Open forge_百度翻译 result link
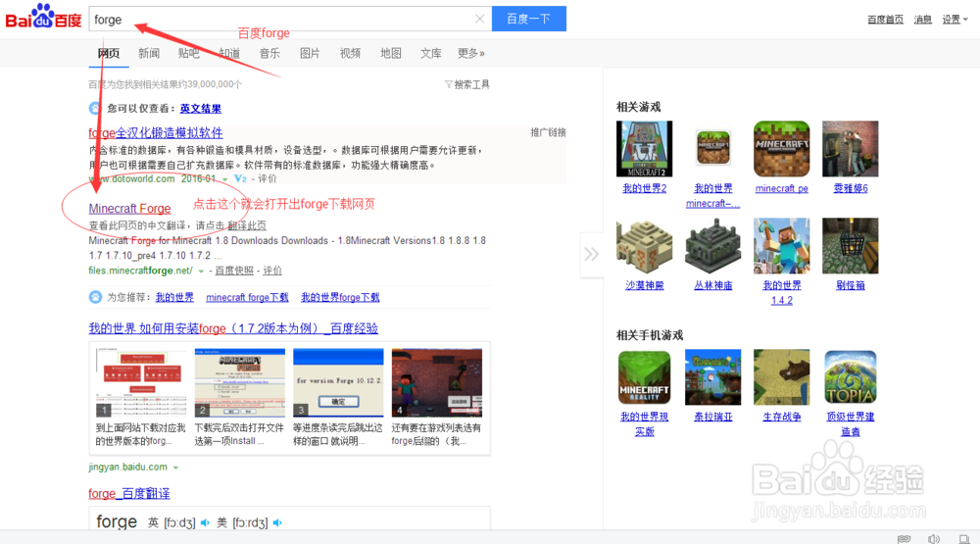Viewport: 980px width, 544px height. [x=128, y=493]
